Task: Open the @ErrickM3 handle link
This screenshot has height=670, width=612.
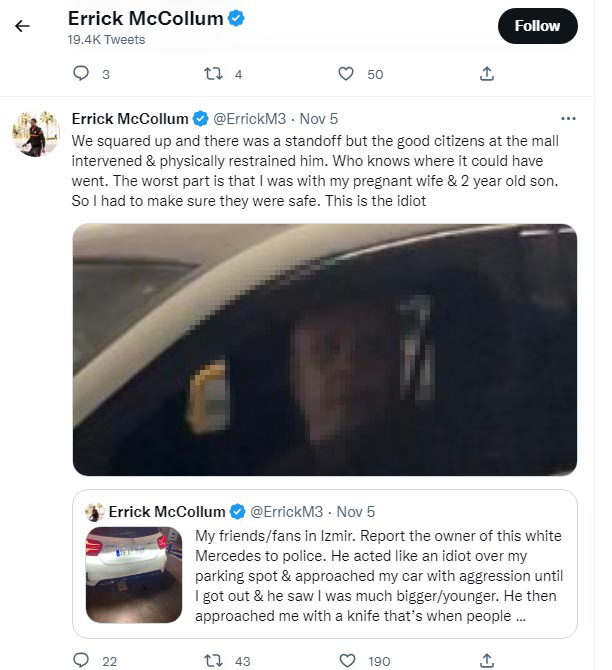Action: pyautogui.click(x=247, y=118)
